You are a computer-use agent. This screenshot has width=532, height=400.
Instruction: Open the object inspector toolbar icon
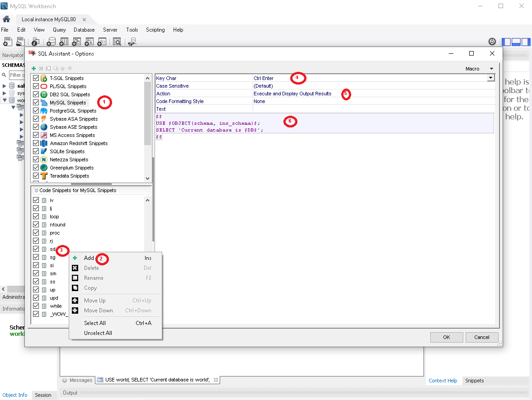35,42
